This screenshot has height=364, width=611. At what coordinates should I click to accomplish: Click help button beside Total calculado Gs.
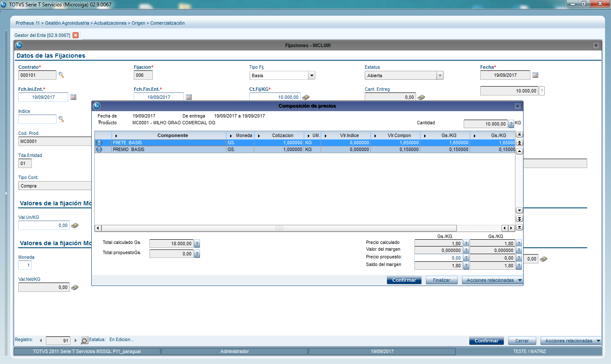click(197, 244)
